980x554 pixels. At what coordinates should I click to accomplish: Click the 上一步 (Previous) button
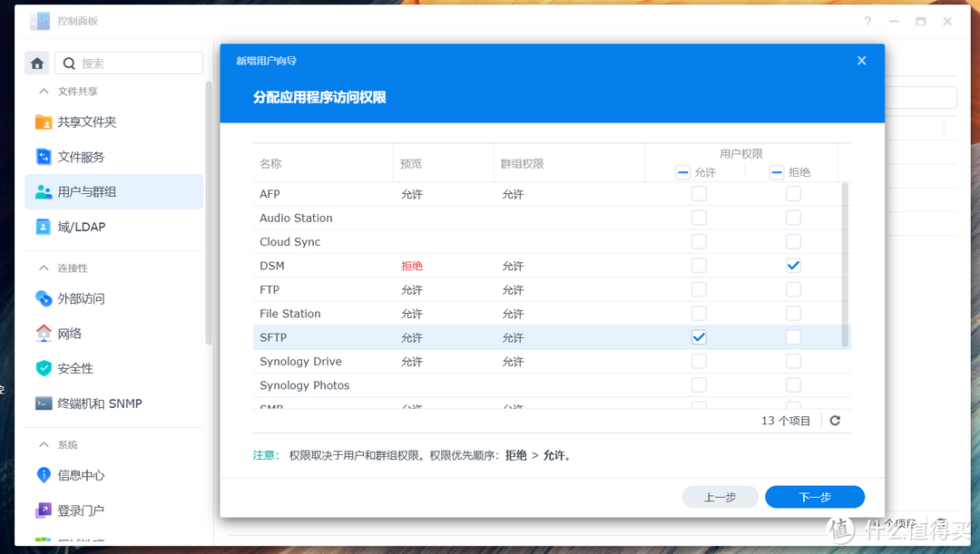coord(720,496)
